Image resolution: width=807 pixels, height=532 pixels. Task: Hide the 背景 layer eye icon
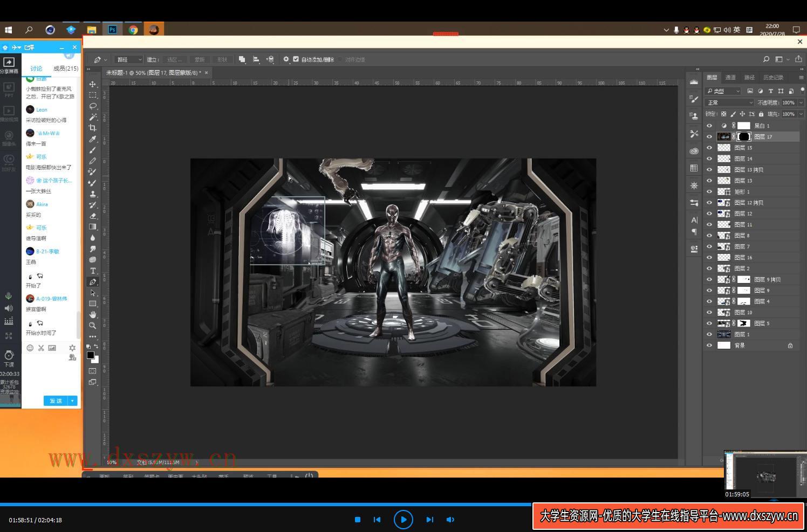click(709, 346)
